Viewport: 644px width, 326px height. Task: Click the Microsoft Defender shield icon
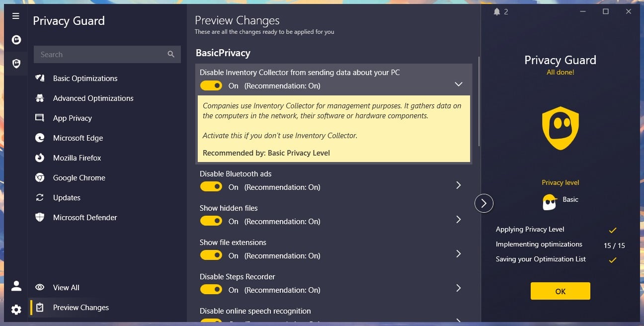click(x=40, y=217)
